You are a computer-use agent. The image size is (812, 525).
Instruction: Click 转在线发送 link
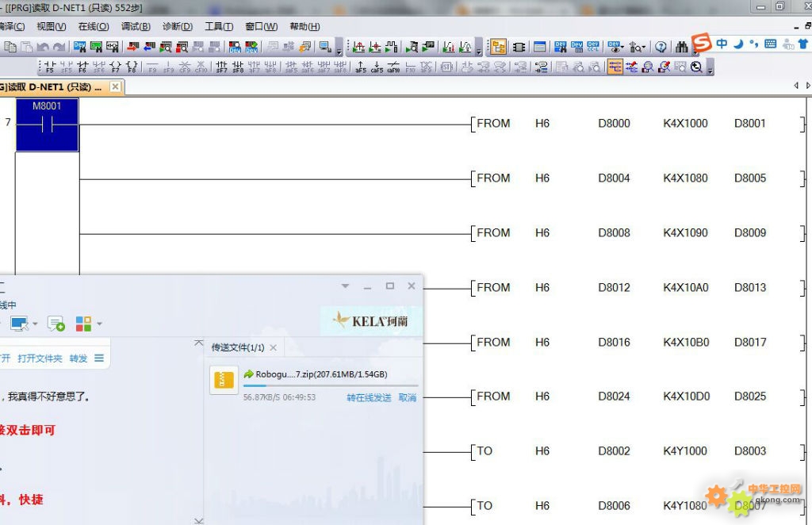click(369, 397)
